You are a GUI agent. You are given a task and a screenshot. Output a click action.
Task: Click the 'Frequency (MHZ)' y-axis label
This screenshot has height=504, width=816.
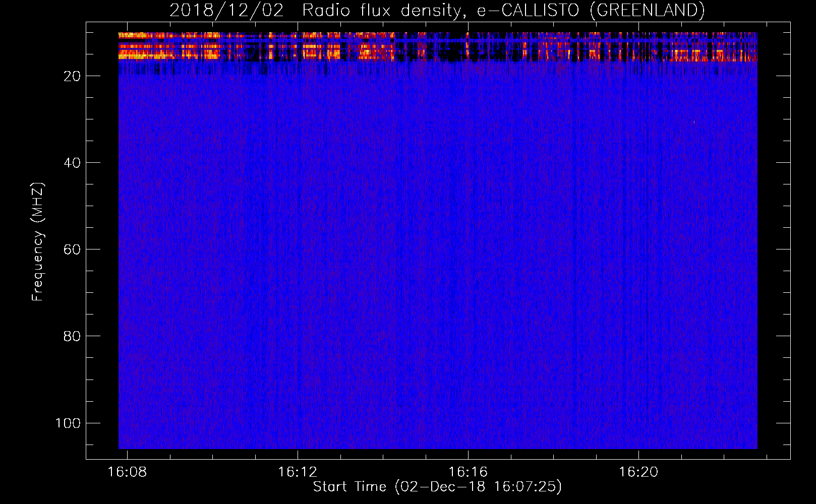click(38, 242)
